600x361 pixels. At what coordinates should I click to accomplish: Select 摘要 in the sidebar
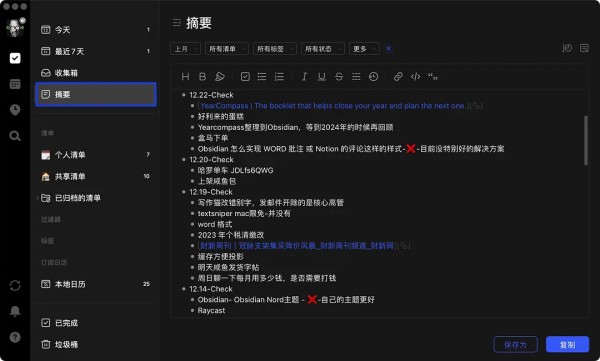point(96,94)
